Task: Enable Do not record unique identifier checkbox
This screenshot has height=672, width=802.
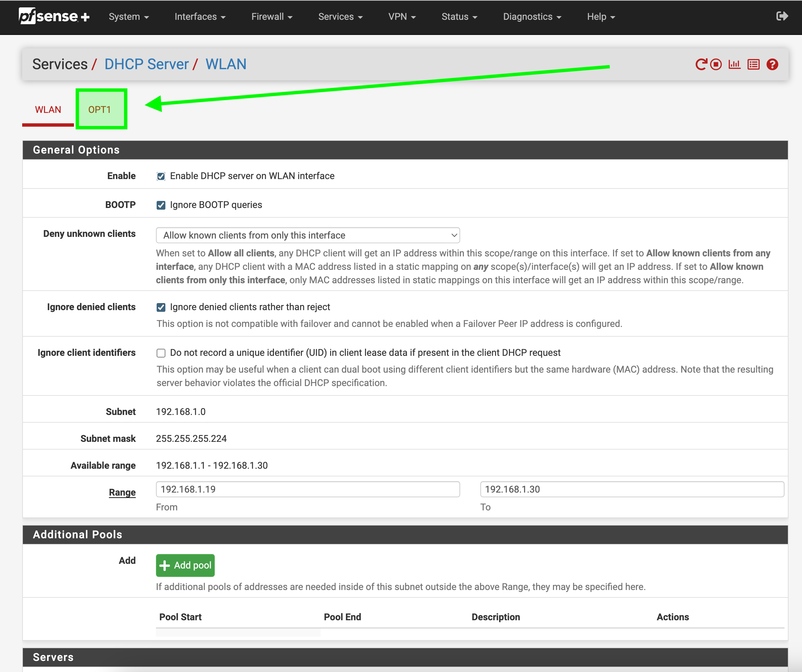Action: pos(161,353)
